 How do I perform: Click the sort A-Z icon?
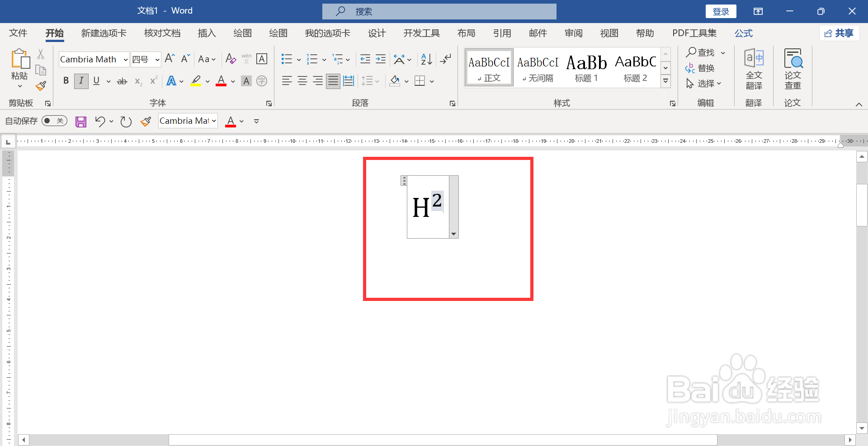[426, 59]
